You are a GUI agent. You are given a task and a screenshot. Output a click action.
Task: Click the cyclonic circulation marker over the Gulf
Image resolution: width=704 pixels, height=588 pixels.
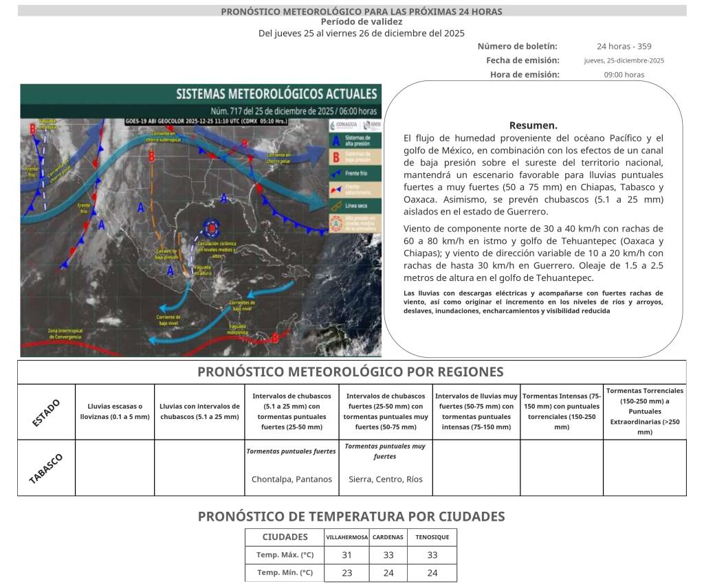213,225
